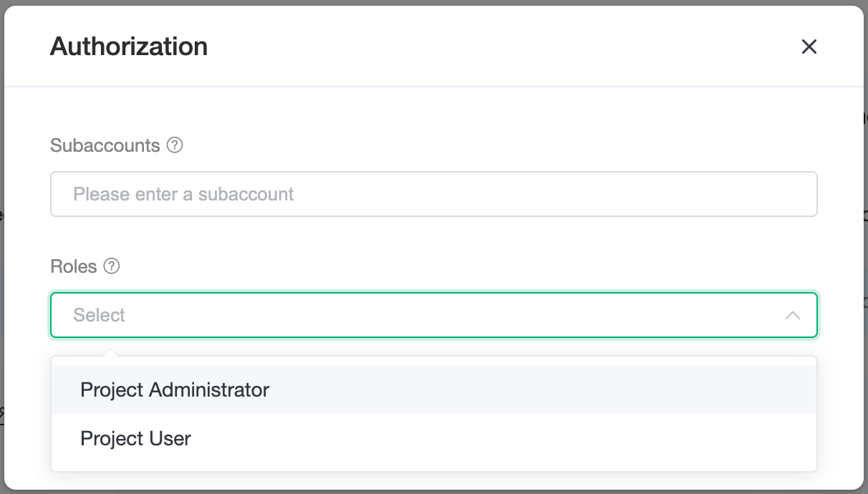Viewport: 868px width, 494px height.
Task: Choose Project User from the roles list
Action: 136,438
